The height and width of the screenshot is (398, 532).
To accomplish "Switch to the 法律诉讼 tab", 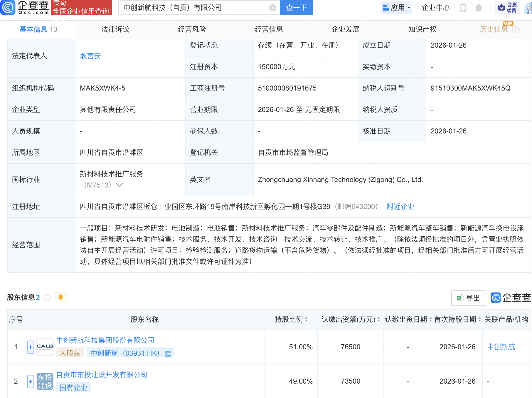I will [115, 29].
